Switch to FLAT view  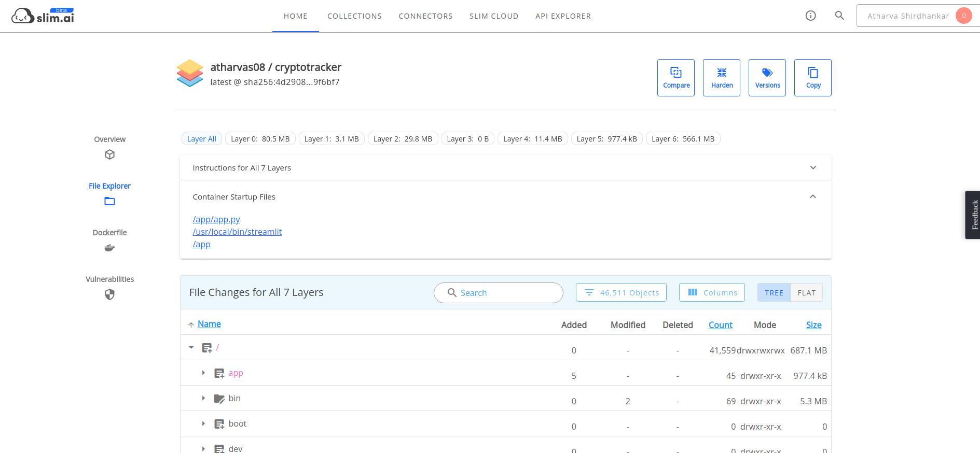(807, 292)
